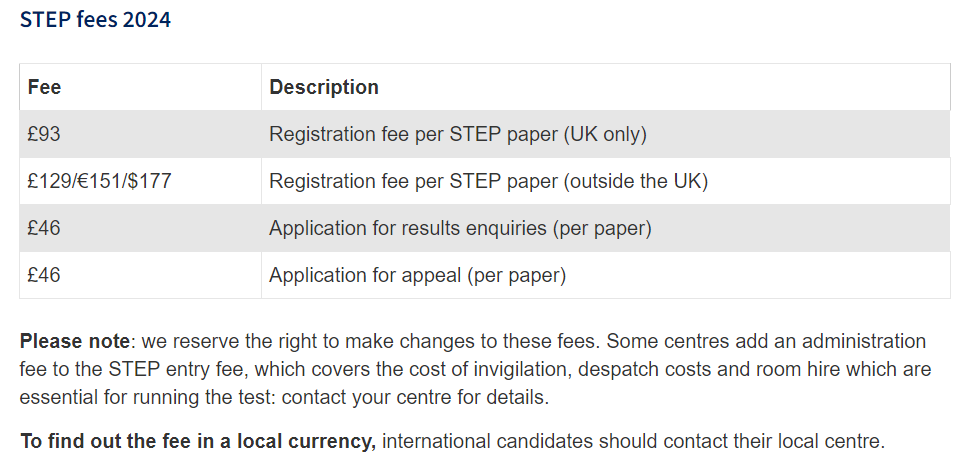972x462 pixels.
Task: Select the Fee column header
Action: (44, 87)
